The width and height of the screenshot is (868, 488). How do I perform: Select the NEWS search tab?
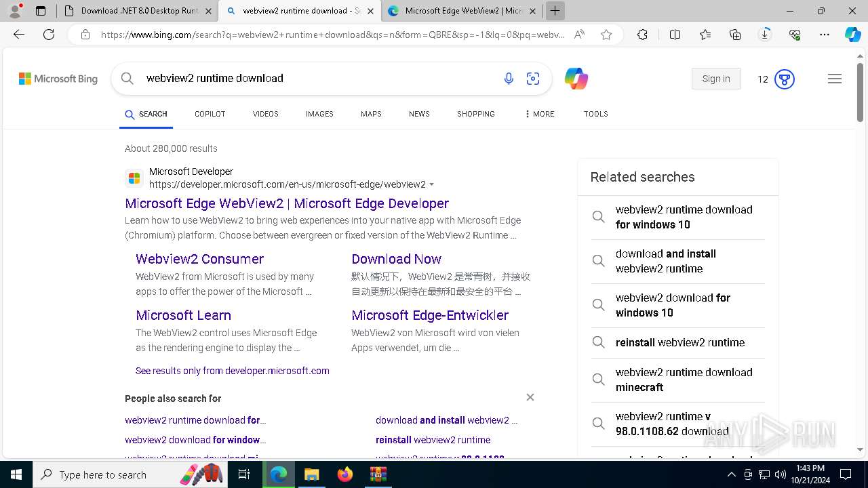tap(419, 114)
